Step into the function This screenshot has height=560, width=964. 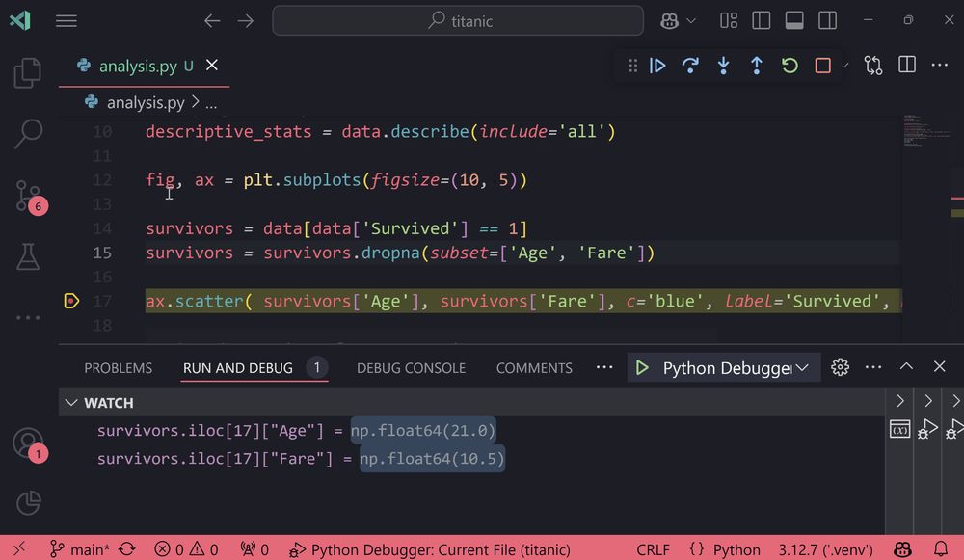(x=724, y=66)
